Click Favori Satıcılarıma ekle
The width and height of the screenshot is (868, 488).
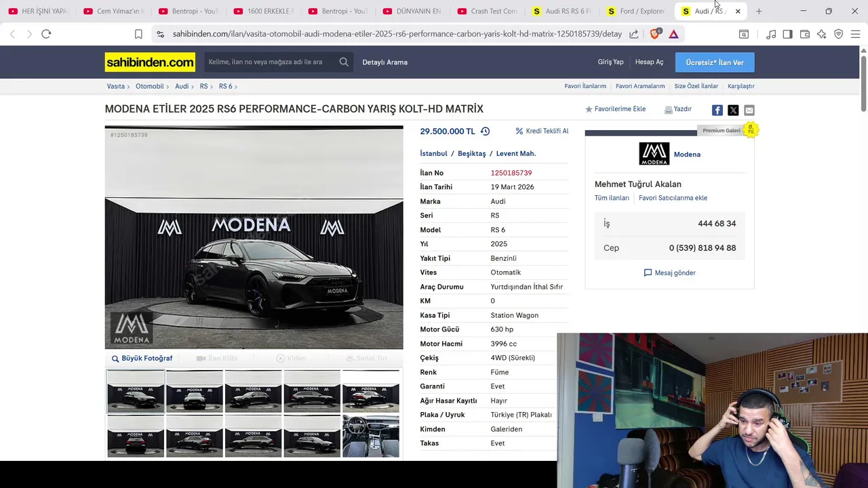click(x=673, y=198)
